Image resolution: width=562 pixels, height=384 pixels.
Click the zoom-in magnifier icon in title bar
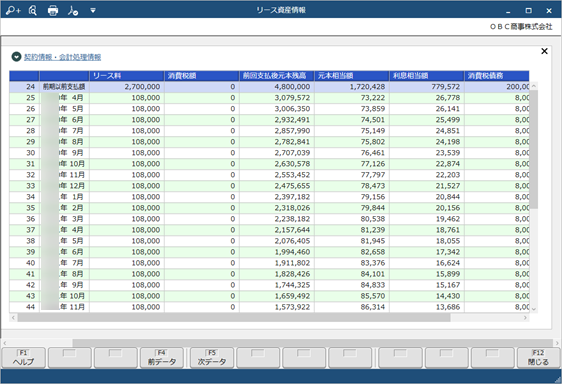click(13, 10)
